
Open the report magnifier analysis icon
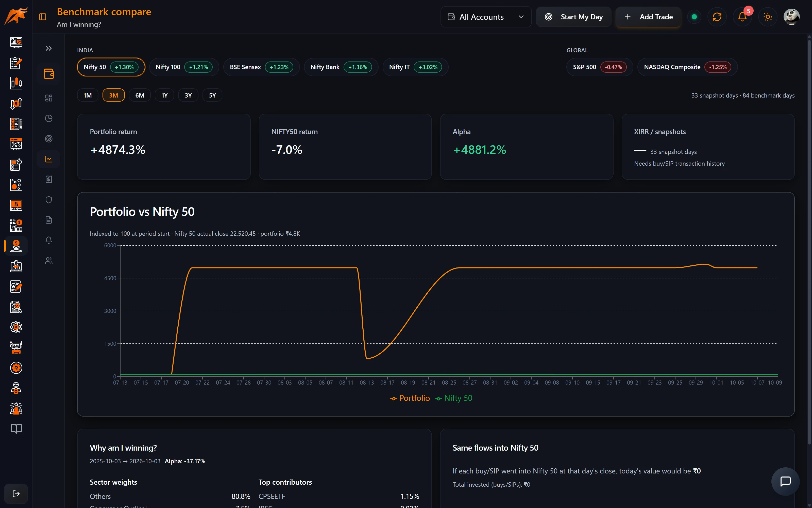(16, 307)
